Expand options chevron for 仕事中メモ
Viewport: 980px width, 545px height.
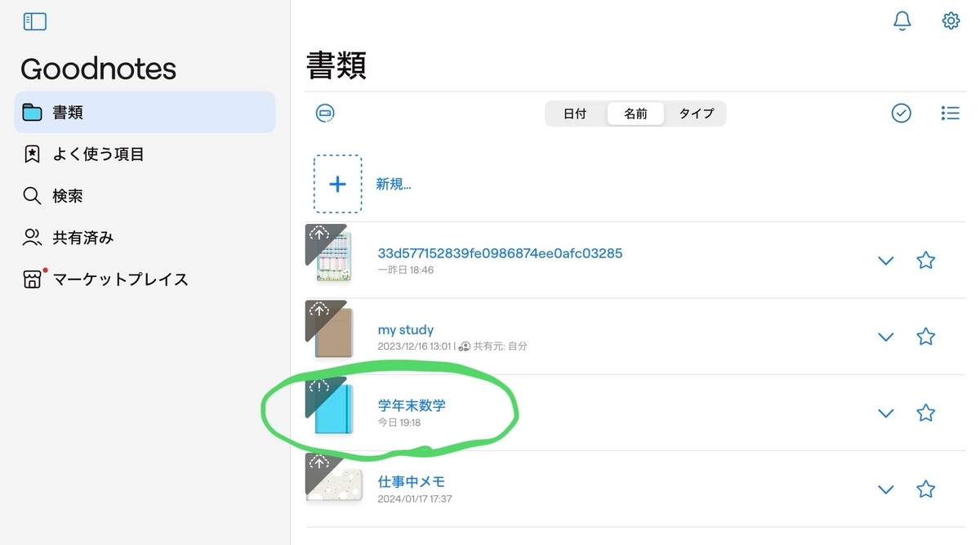tap(885, 490)
